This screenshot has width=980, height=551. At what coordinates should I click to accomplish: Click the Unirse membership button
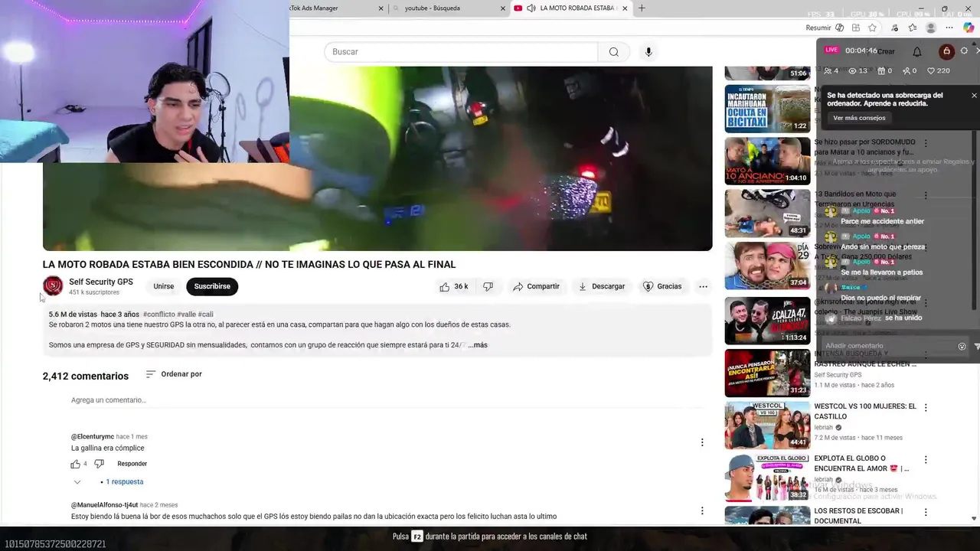pyautogui.click(x=164, y=286)
